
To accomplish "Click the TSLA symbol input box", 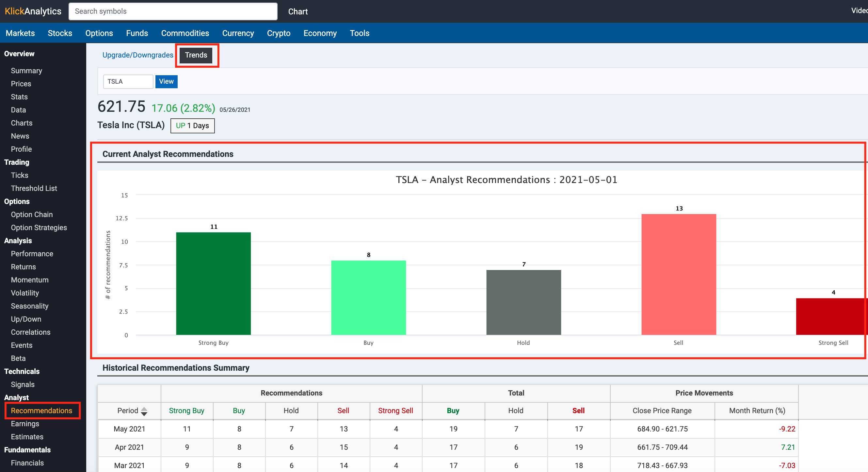I will pos(128,81).
